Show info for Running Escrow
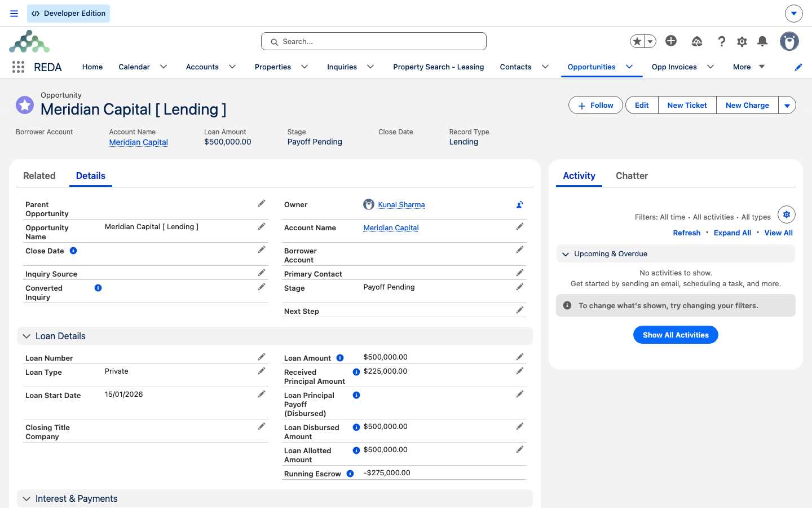The width and height of the screenshot is (812, 508). coord(350,474)
